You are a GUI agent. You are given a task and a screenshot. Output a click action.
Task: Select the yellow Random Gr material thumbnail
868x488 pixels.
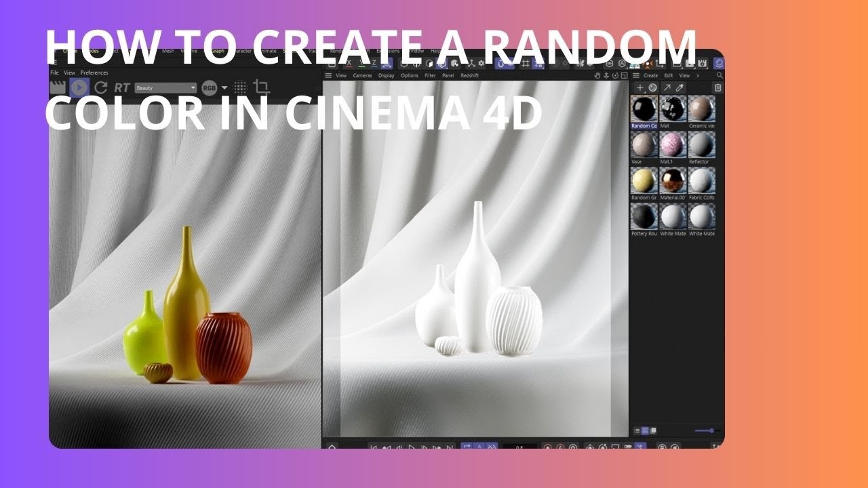[x=644, y=180]
